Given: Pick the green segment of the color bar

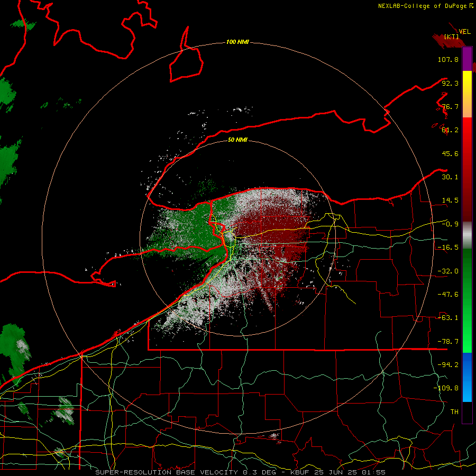Looking at the screenshot, I should click(x=467, y=300).
